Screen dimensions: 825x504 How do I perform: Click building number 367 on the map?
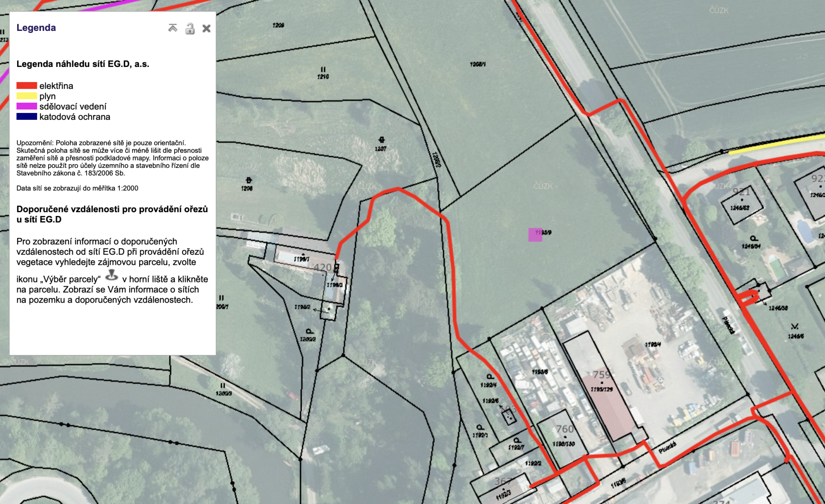coord(503,481)
